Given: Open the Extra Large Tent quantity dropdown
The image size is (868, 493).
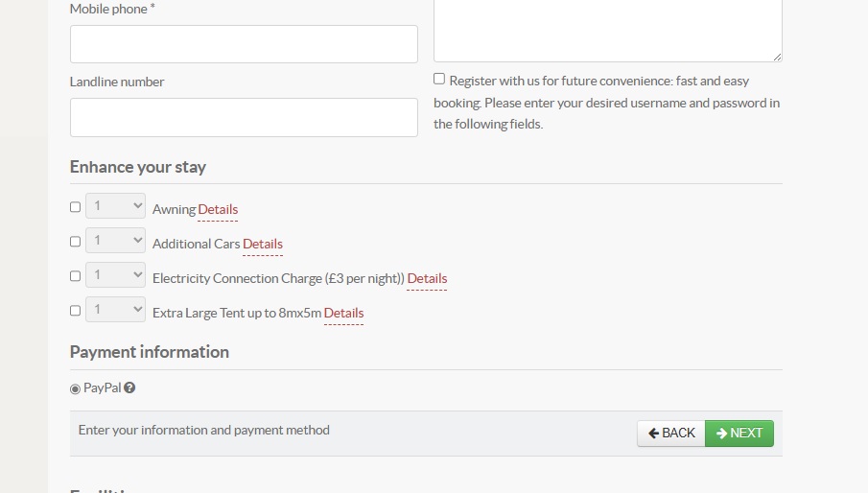Looking at the screenshot, I should pyautogui.click(x=115, y=310).
